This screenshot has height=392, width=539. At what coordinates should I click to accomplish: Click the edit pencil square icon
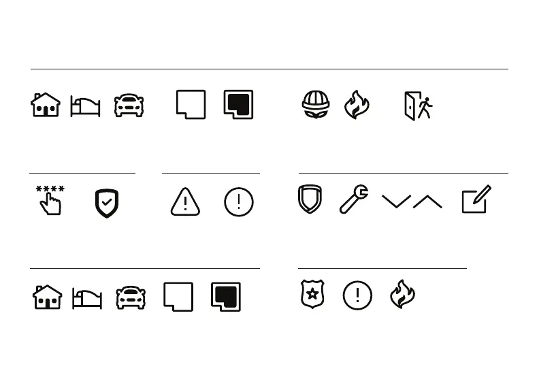pos(476,199)
